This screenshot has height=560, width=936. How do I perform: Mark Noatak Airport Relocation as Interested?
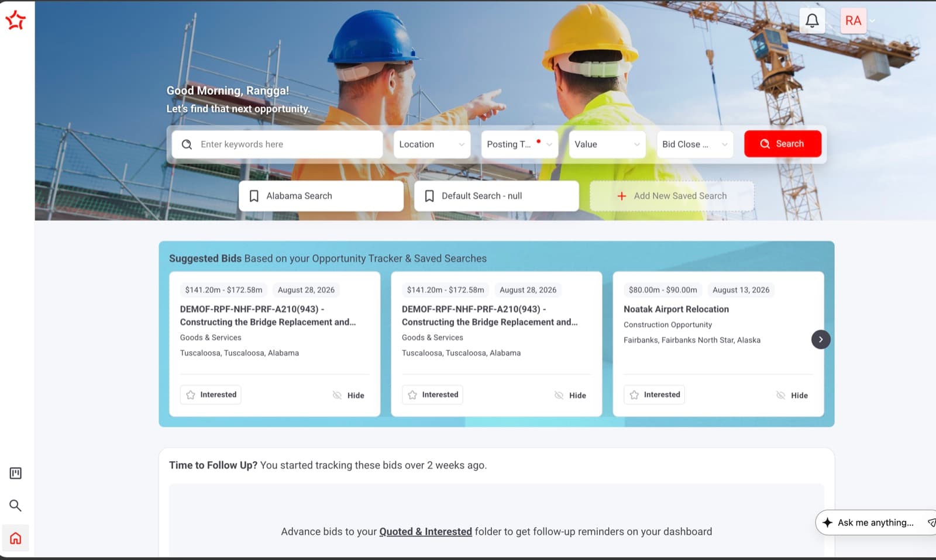pos(654,395)
